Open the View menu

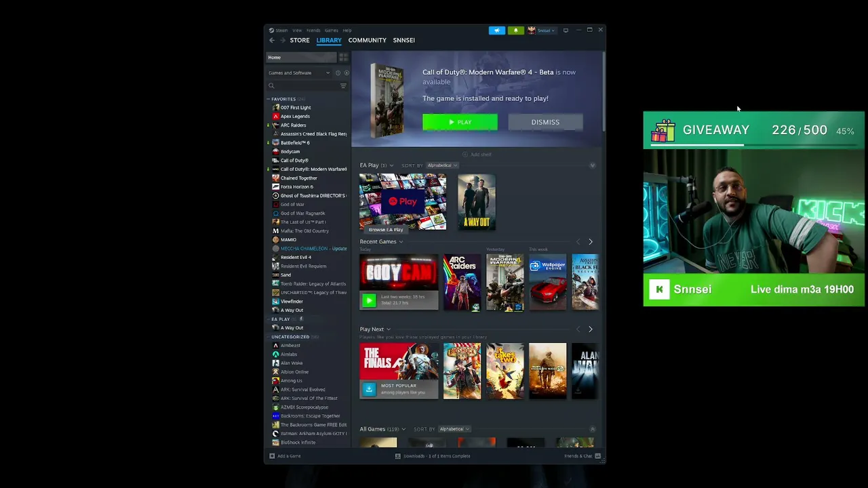click(x=297, y=30)
